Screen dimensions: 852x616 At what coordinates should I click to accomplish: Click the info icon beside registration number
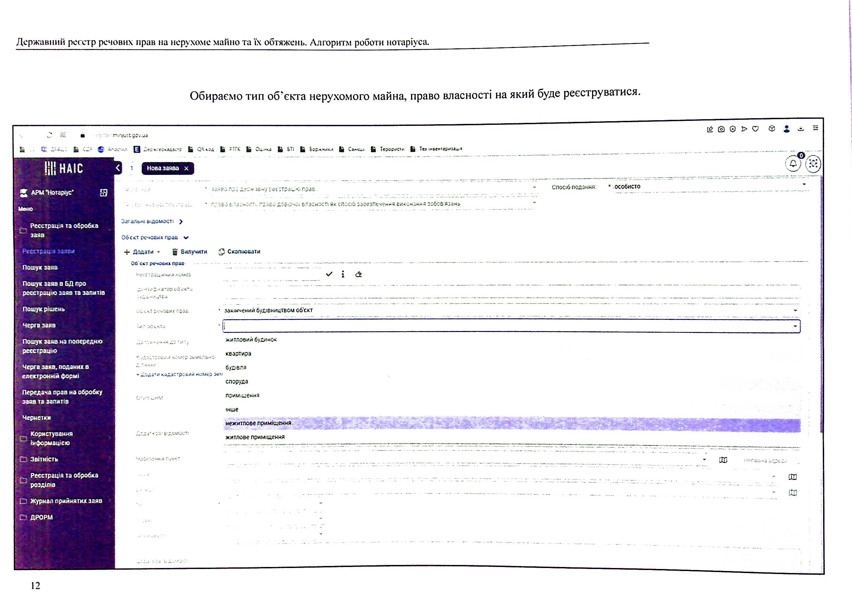click(343, 274)
